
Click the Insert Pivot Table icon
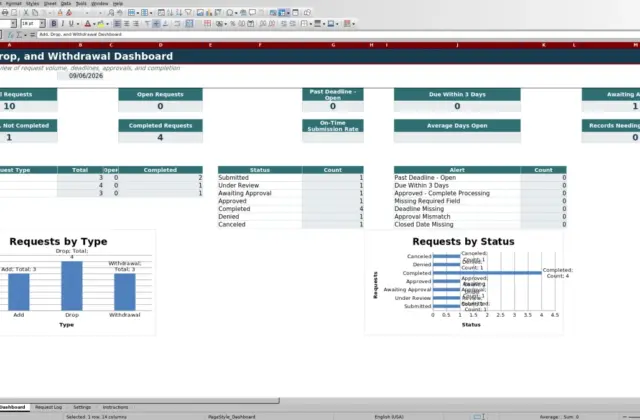(x=218, y=13)
